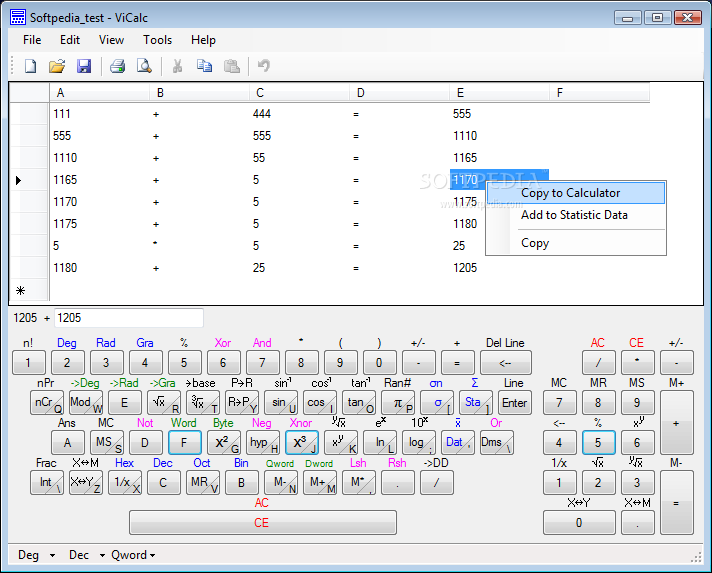Save using the floppy disk icon
Image resolution: width=712 pixels, height=573 pixels.
click(84, 66)
